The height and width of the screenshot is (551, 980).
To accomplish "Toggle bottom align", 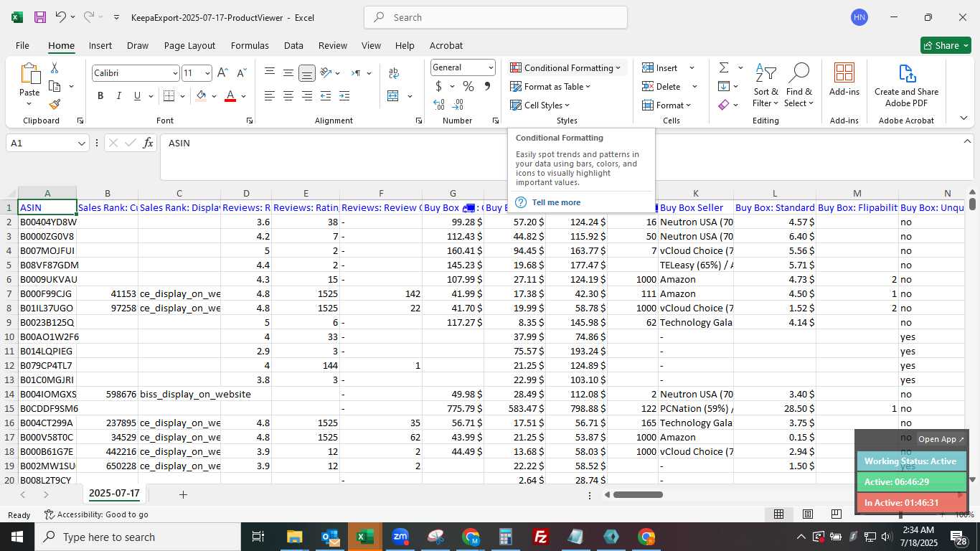I will (307, 73).
